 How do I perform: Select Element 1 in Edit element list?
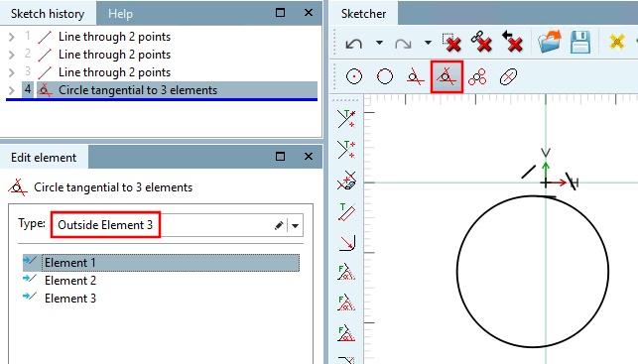pos(161,263)
